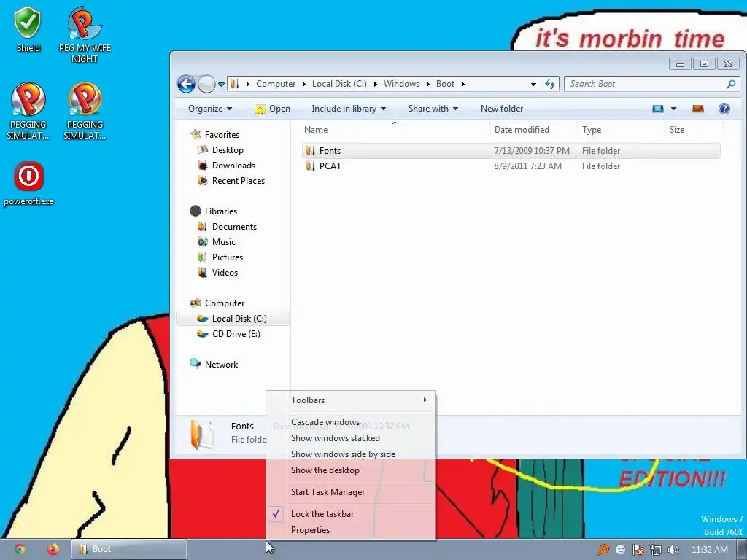The height and width of the screenshot is (560, 747).
Task: Open the address bar history dropdown
Action: [x=533, y=85]
